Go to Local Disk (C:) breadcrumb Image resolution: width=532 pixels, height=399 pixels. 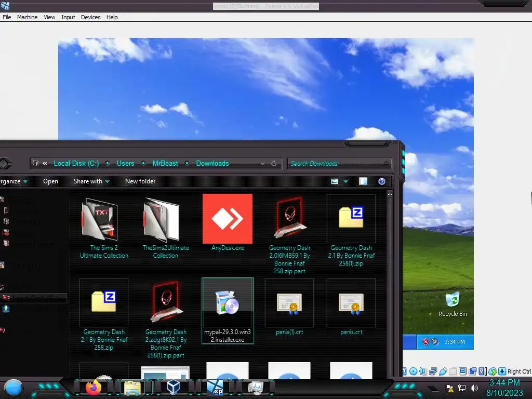[76, 163]
